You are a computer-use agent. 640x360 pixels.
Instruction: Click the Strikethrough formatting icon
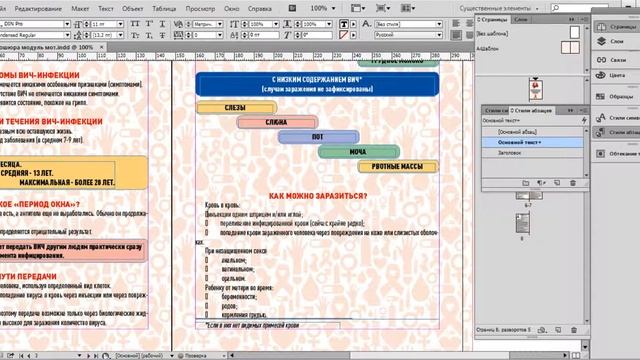(x=162, y=35)
